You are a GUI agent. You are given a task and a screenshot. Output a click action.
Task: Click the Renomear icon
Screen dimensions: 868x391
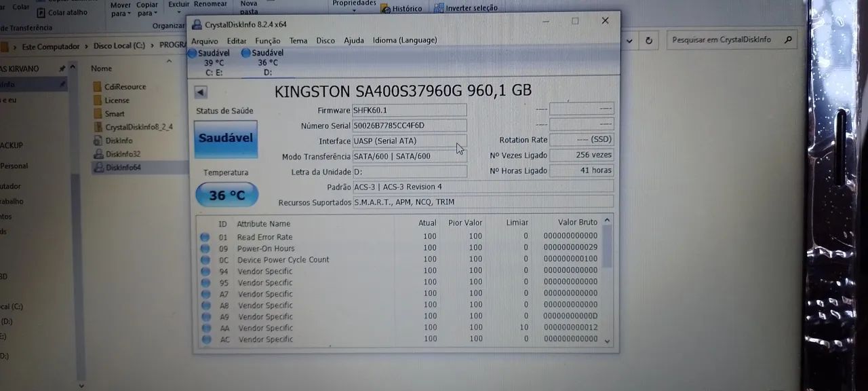point(210,3)
